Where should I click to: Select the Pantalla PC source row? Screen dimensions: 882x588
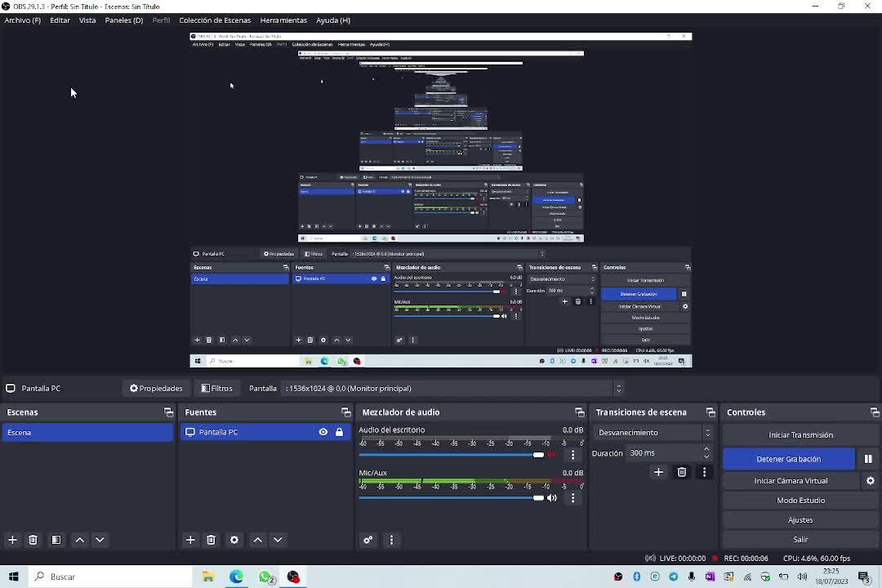point(265,432)
